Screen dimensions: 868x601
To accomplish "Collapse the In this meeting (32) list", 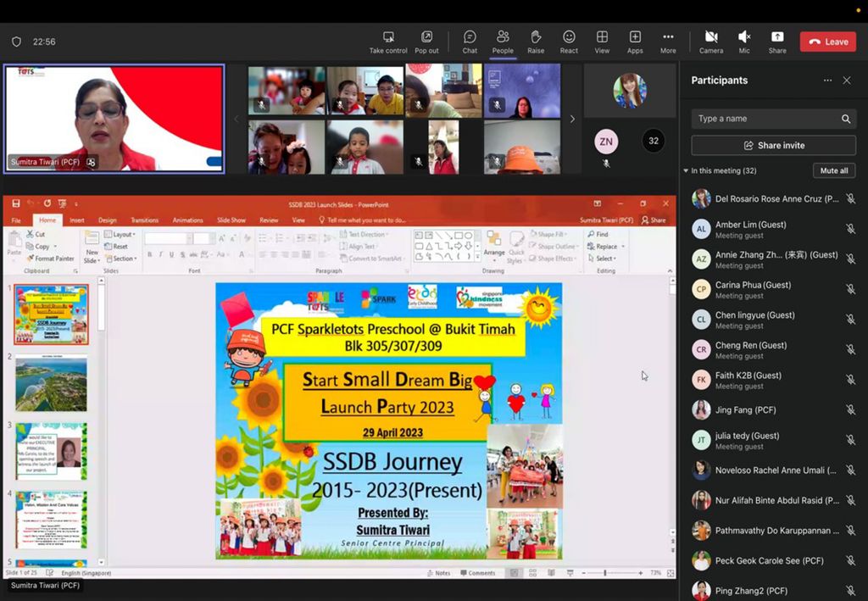I will pyautogui.click(x=686, y=170).
